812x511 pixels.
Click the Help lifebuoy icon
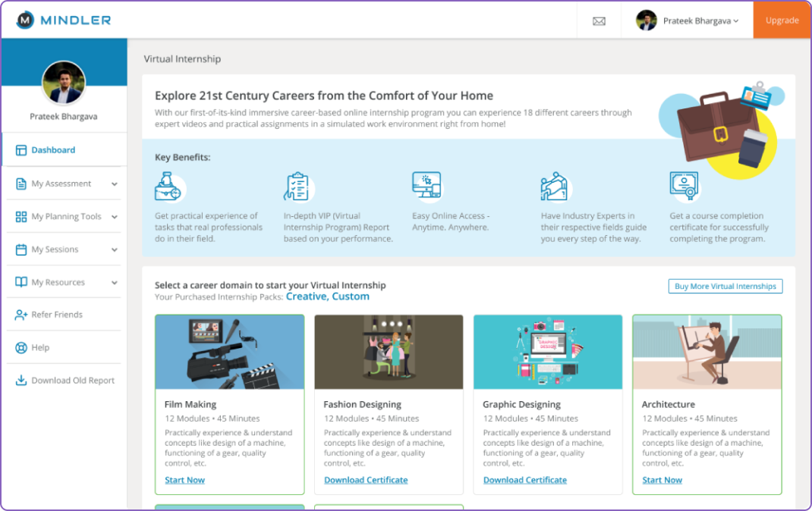[21, 348]
